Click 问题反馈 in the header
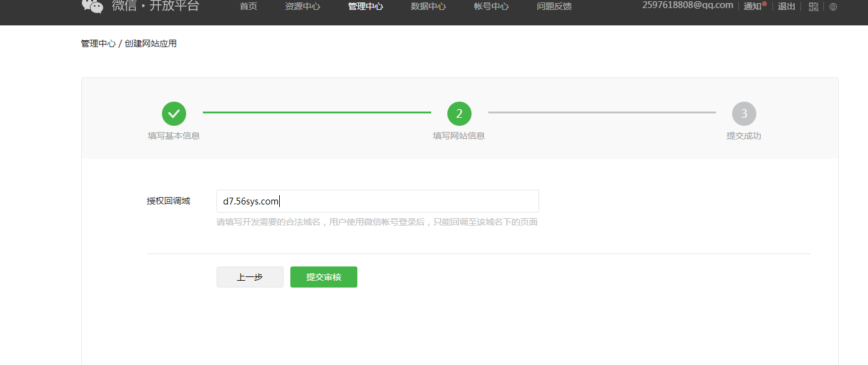The width and height of the screenshot is (868, 365). pos(553,7)
